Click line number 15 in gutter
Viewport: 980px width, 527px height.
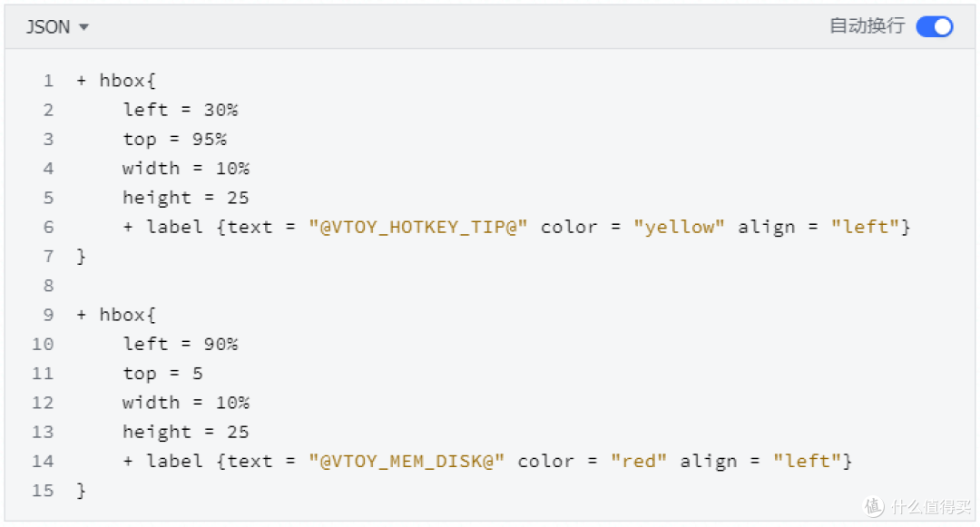(43, 491)
